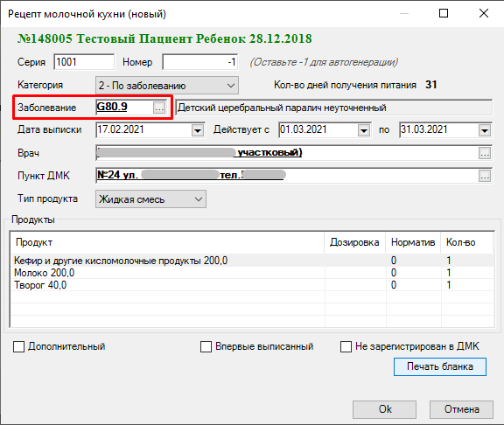This screenshot has height=425, width=504.
Task: Click the Печать бланка button
Action: (440, 366)
